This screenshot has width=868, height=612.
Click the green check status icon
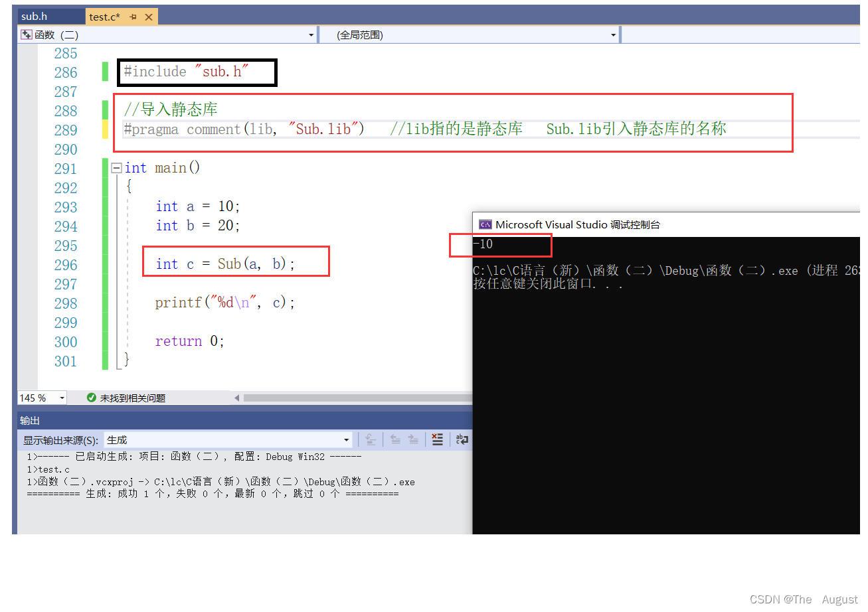pyautogui.click(x=92, y=398)
